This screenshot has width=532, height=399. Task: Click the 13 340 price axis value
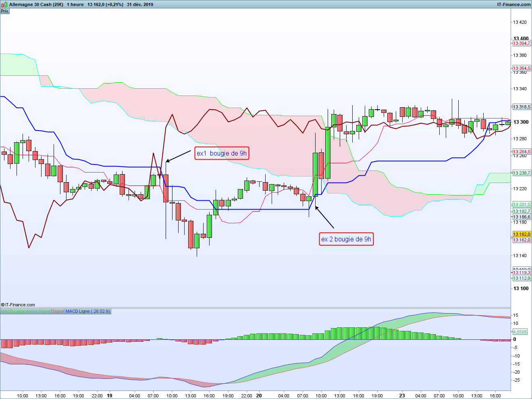click(520, 89)
